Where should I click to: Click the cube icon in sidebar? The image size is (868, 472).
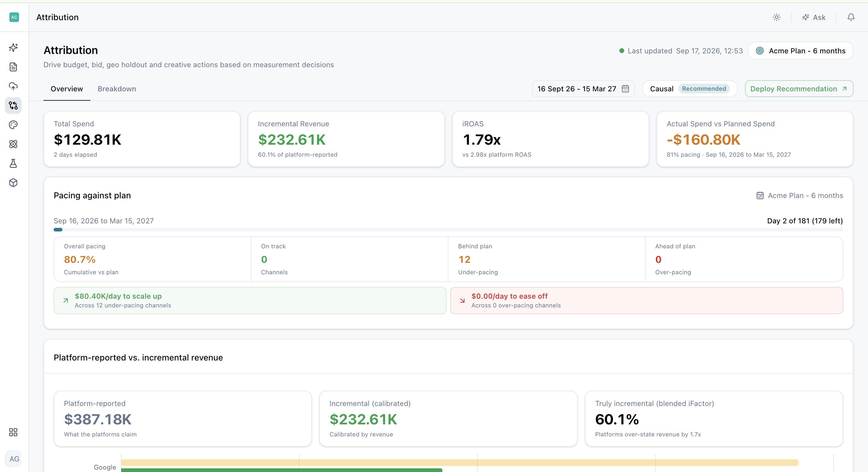pos(14,183)
